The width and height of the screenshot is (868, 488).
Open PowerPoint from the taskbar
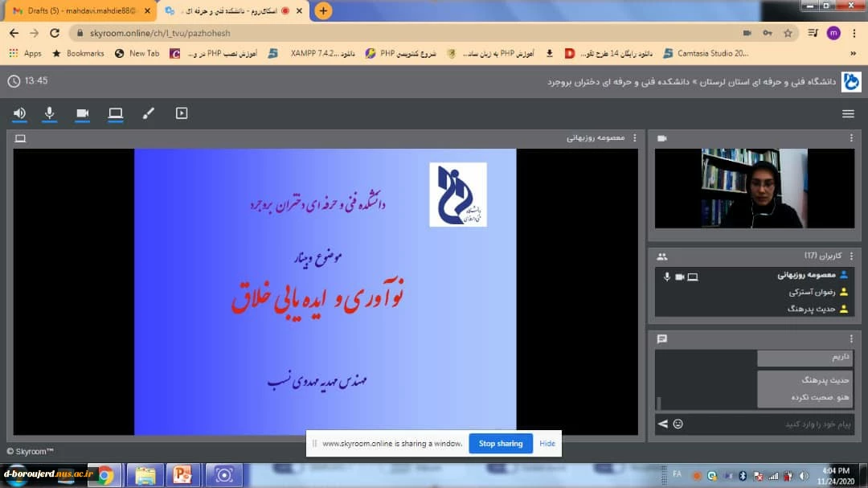click(182, 475)
